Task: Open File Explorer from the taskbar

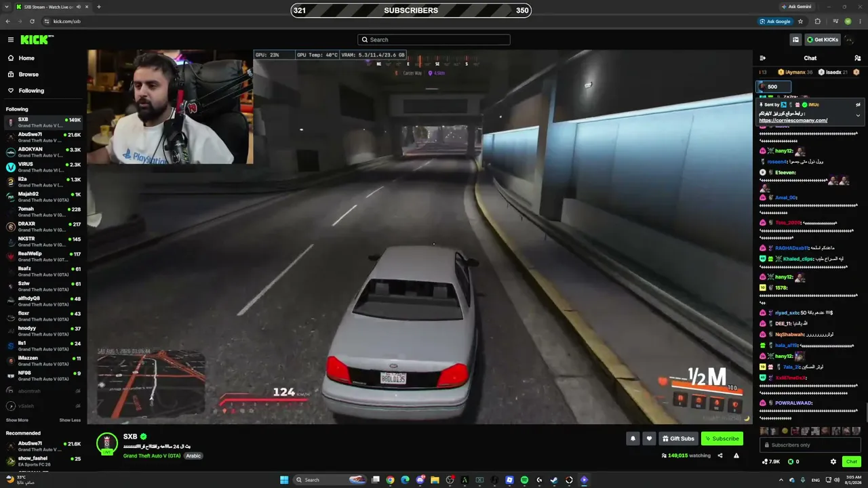Action: click(435, 480)
